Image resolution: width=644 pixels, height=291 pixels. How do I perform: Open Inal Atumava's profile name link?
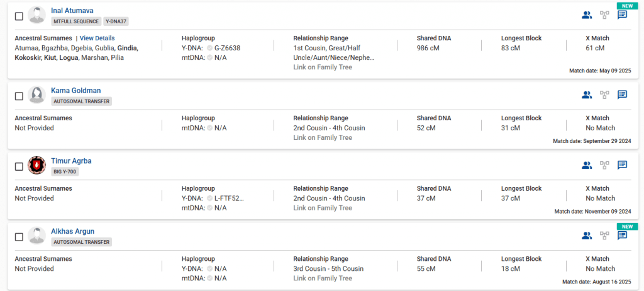point(72,10)
